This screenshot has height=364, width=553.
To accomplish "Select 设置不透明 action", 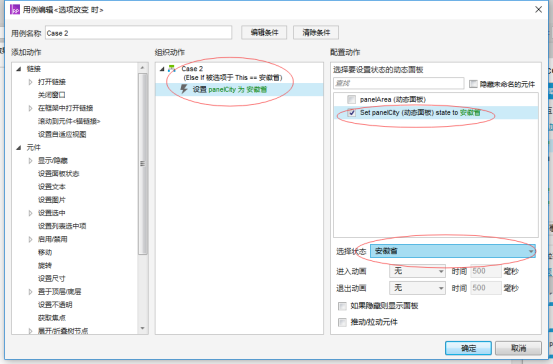I will [x=55, y=304].
